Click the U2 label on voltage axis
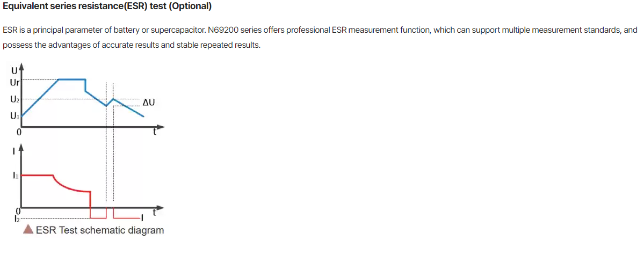 coord(14,99)
